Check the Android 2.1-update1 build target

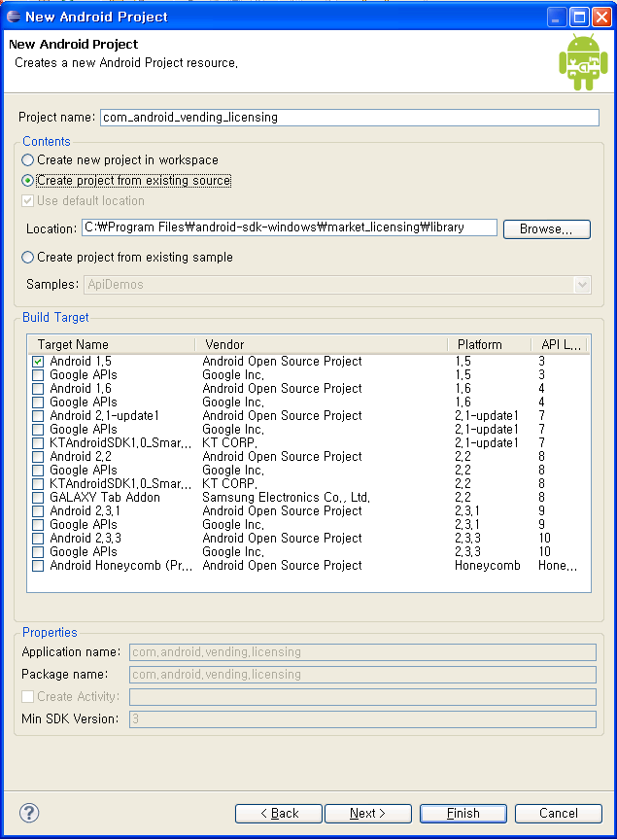pos(38,416)
